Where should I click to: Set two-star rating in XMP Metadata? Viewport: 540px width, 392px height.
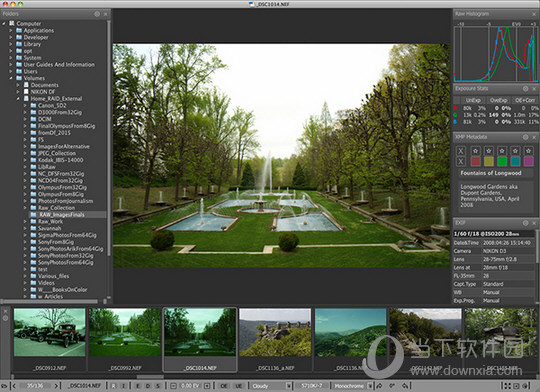pos(489,151)
